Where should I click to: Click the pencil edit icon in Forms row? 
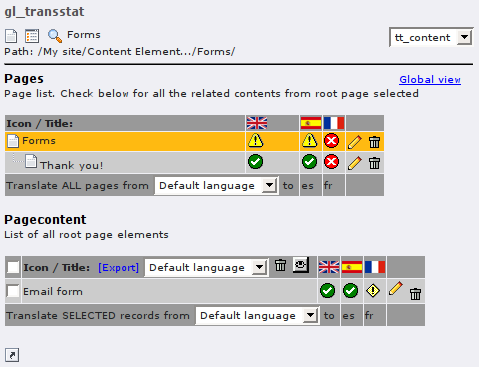coord(355,142)
